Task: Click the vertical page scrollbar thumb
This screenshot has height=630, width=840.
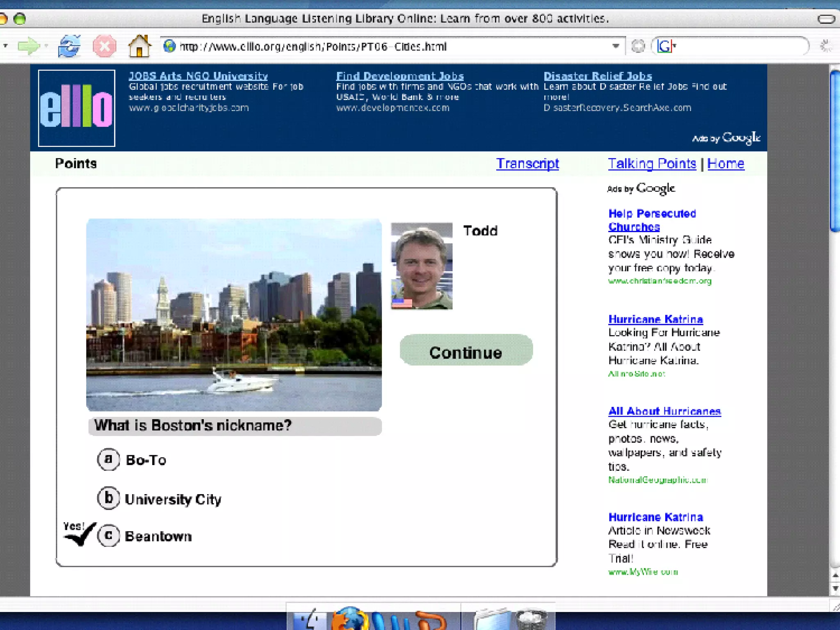Action: click(834, 152)
